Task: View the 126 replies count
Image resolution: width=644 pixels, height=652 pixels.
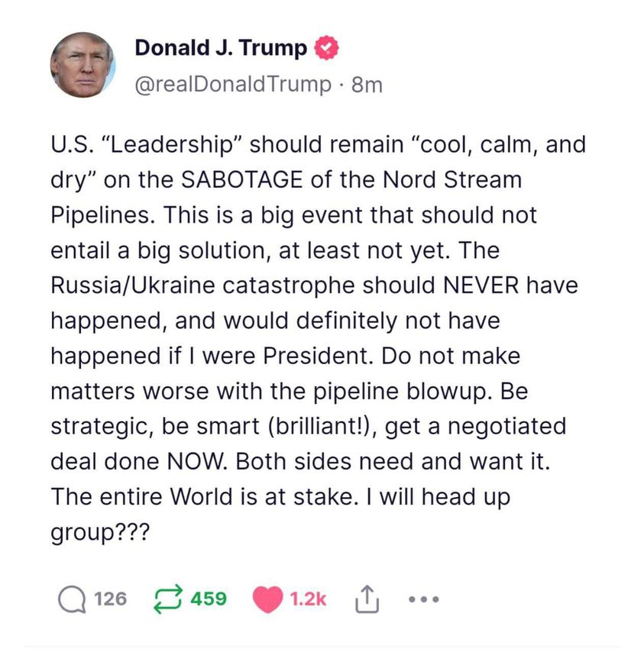Action: (110, 599)
